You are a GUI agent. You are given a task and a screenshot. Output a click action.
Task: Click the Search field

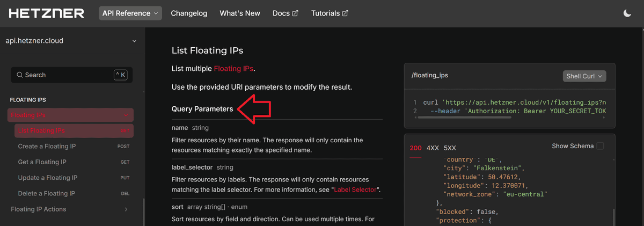tap(72, 75)
